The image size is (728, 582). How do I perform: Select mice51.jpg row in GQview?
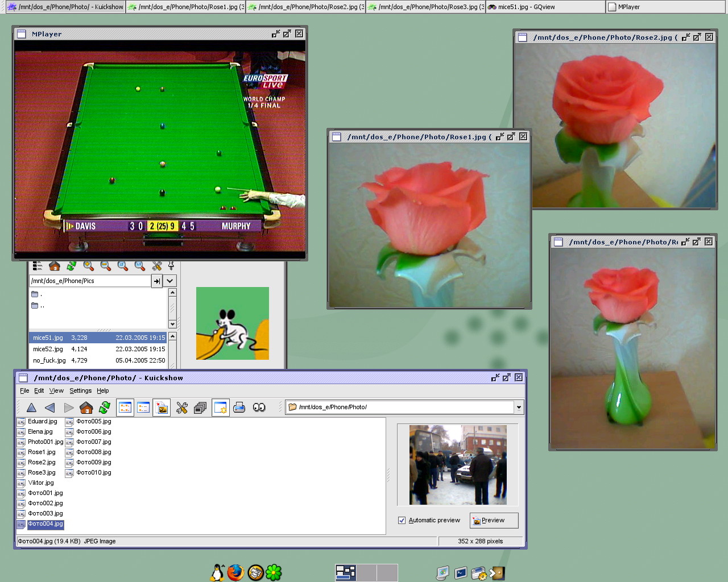pos(98,338)
